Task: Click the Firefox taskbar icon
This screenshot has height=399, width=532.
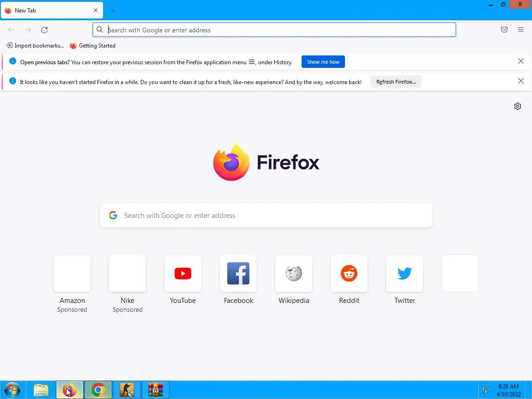Action: pyautogui.click(x=70, y=390)
